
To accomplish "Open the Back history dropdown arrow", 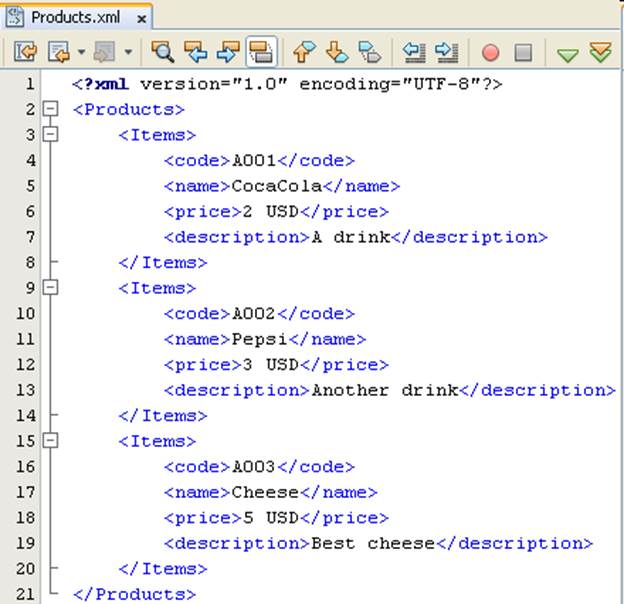I will pyautogui.click(x=81, y=52).
